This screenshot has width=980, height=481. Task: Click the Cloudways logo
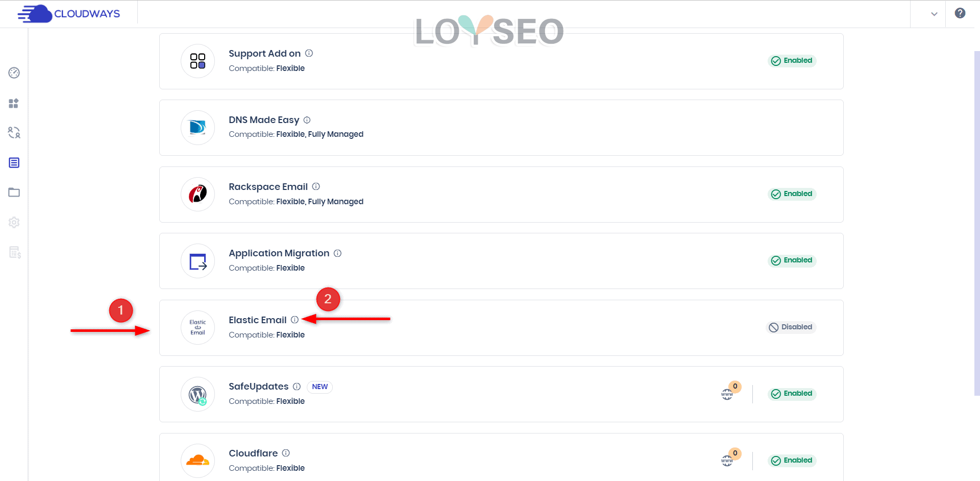[69, 14]
